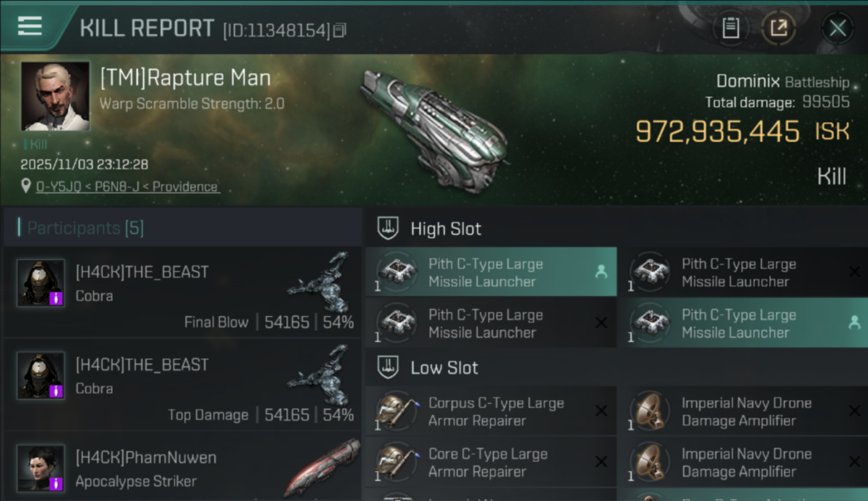Inspect the Dominix battleship image

tap(434, 130)
